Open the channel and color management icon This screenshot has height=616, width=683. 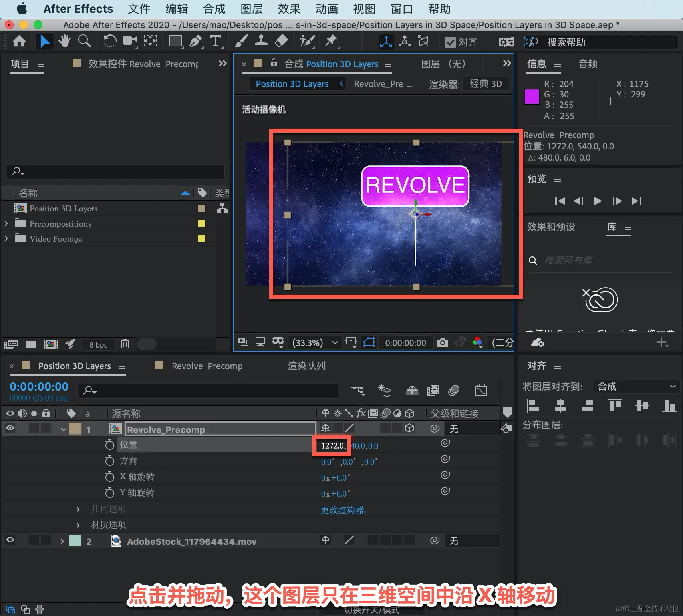[x=477, y=342]
